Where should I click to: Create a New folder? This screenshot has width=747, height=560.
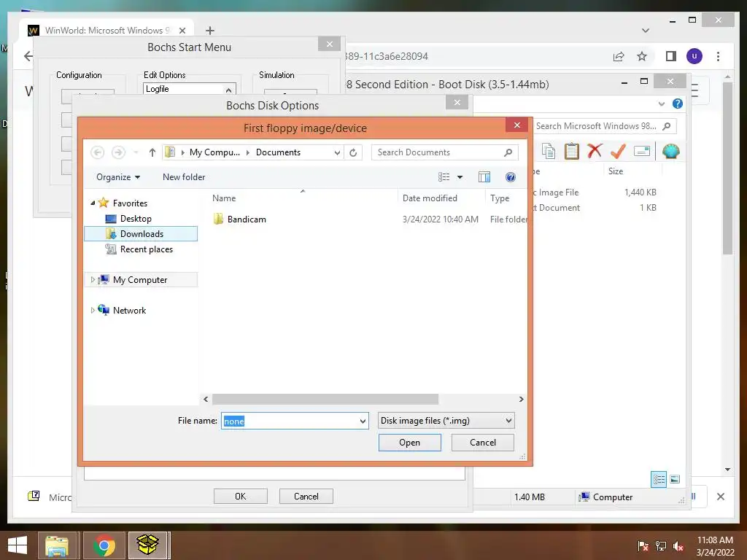point(184,177)
